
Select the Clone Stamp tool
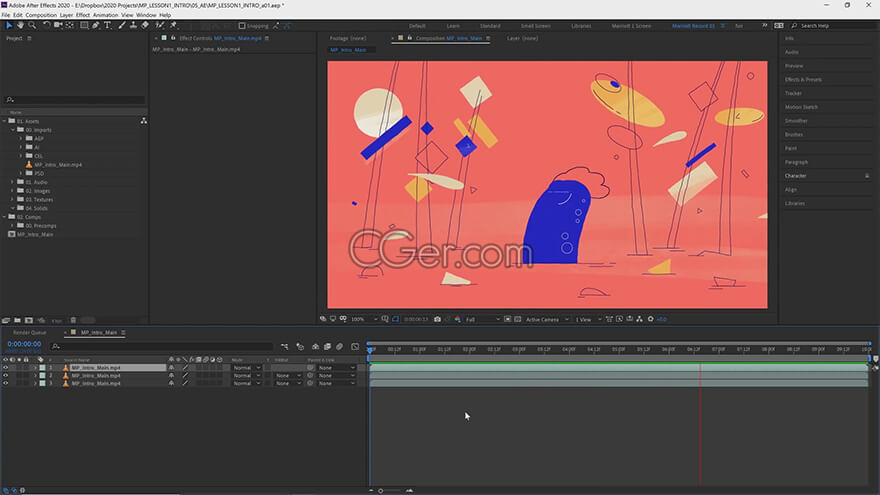pyautogui.click(x=133, y=25)
